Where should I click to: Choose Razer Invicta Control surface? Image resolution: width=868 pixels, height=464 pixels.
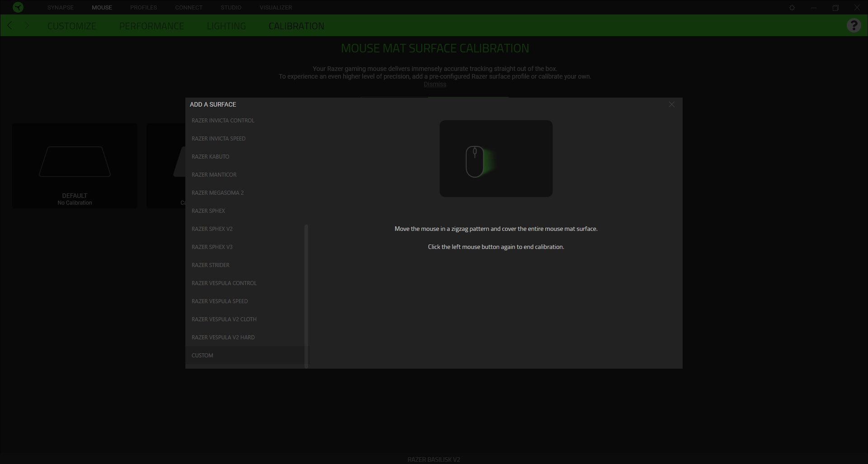(x=247, y=121)
